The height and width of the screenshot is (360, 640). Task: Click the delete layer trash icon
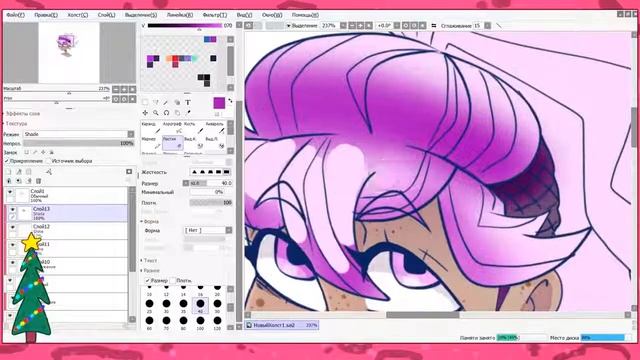(x=38, y=181)
